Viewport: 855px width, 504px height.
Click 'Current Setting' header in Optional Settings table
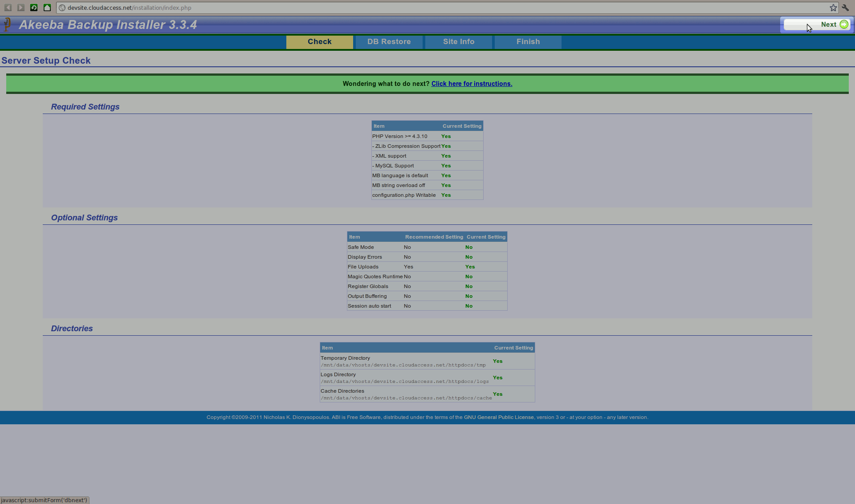[x=486, y=237]
